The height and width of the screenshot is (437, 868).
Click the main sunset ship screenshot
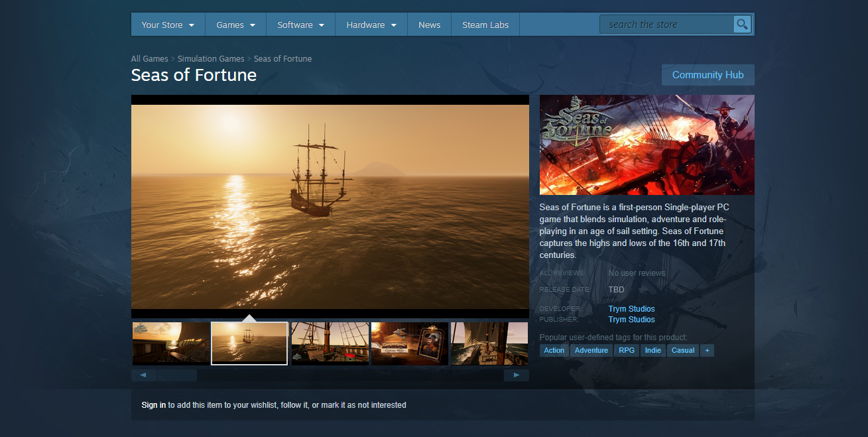click(x=330, y=207)
